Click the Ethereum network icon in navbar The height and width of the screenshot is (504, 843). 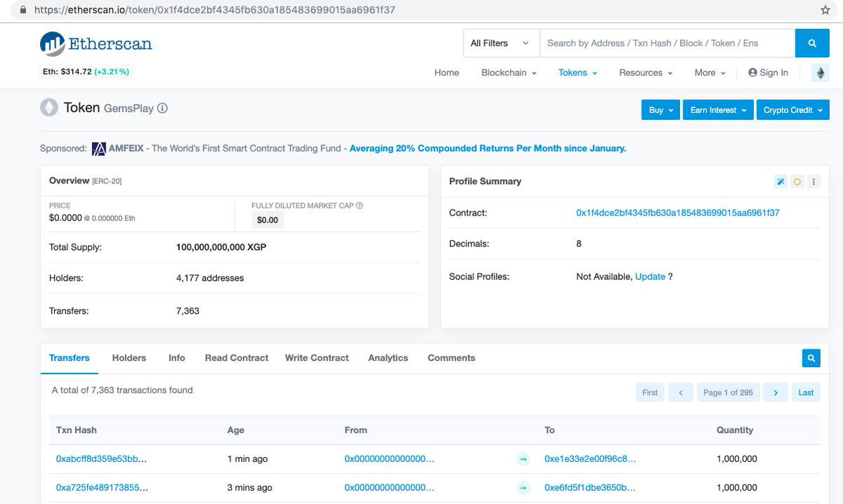[x=821, y=73]
